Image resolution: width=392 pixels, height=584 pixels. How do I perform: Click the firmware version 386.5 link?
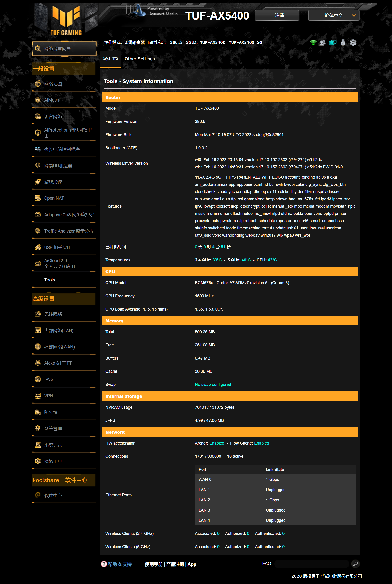coord(176,42)
